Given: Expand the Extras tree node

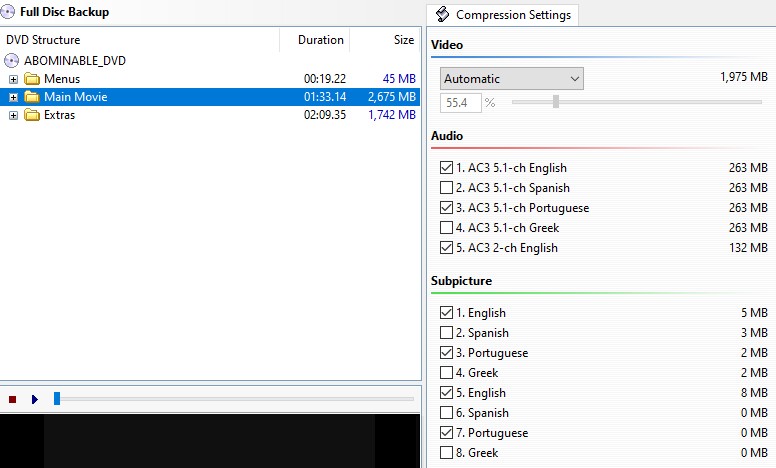Looking at the screenshot, I should [13, 115].
